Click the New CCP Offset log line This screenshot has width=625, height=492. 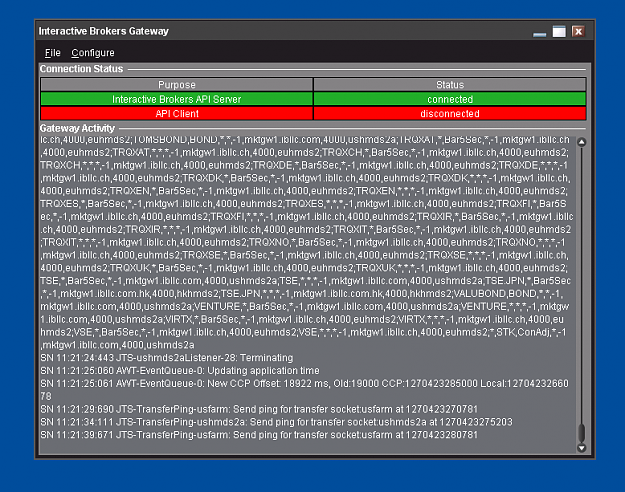point(305,390)
